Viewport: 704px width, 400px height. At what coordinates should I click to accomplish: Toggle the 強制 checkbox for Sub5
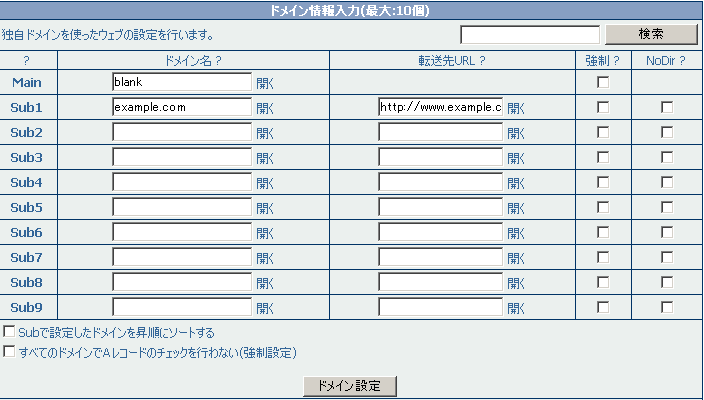pyautogui.click(x=603, y=207)
